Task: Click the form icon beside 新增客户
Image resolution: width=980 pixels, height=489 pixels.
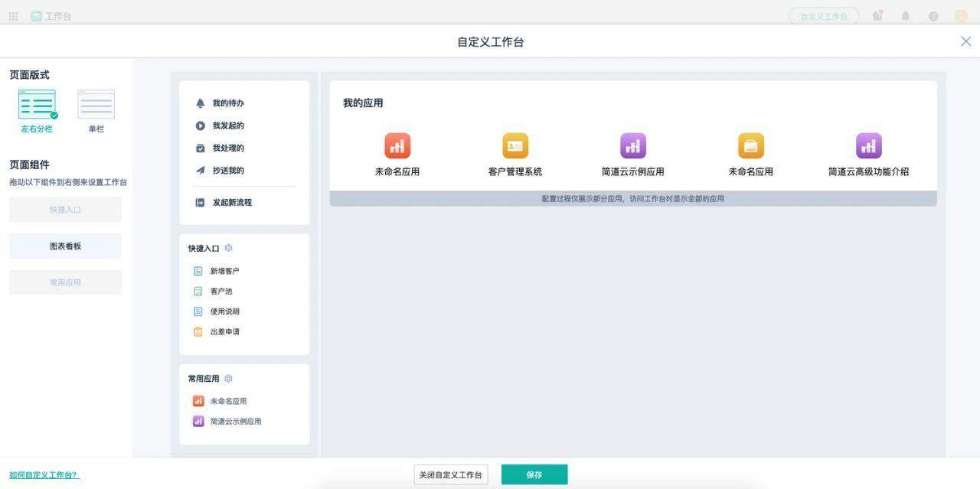Action: 198,271
